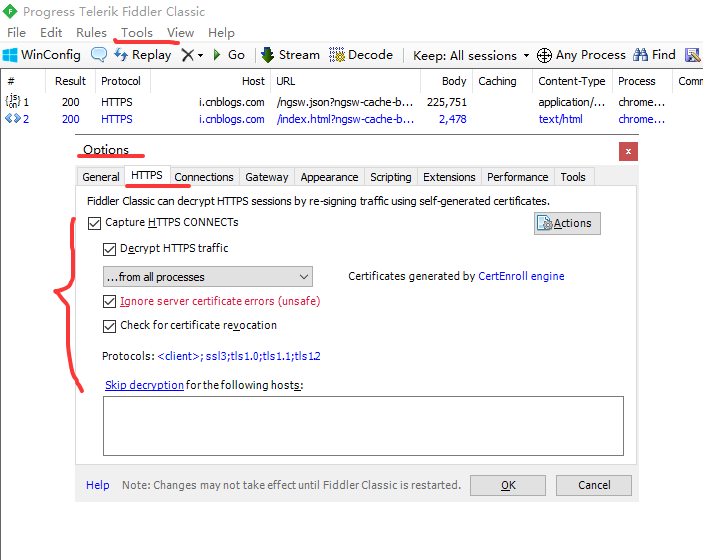The image size is (703, 560).
Task: Open the View menu
Action: [180, 33]
